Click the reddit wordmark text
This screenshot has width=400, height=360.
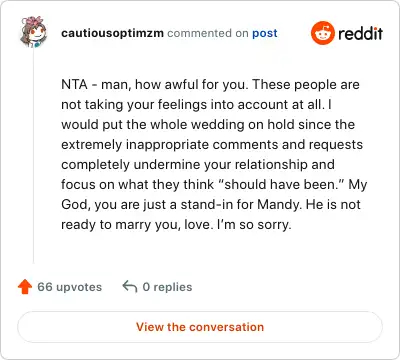pos(360,33)
